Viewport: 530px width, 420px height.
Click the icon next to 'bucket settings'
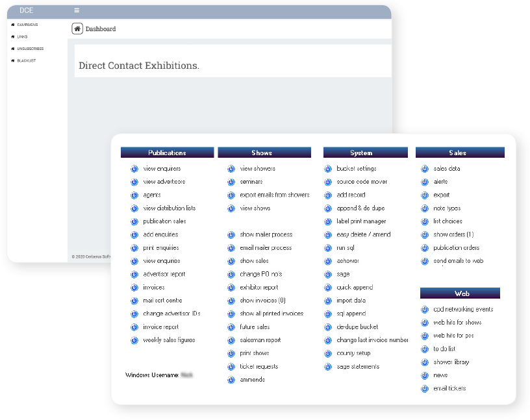(x=328, y=168)
